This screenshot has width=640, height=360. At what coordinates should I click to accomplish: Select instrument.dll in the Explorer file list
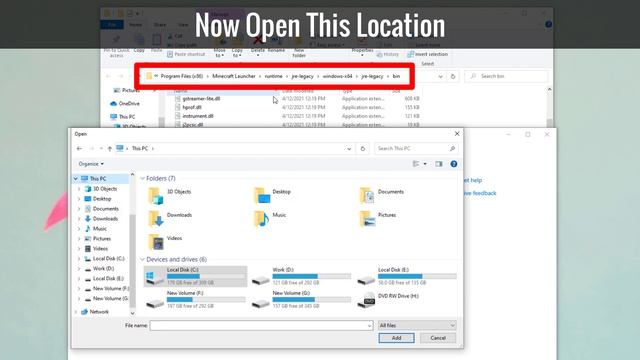tap(198, 116)
